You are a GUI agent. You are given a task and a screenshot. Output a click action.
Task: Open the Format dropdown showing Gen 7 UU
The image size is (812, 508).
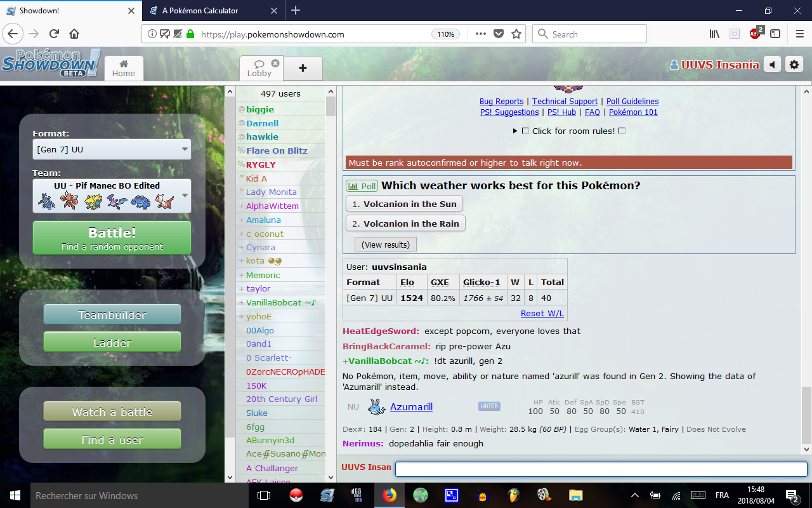[x=112, y=149]
